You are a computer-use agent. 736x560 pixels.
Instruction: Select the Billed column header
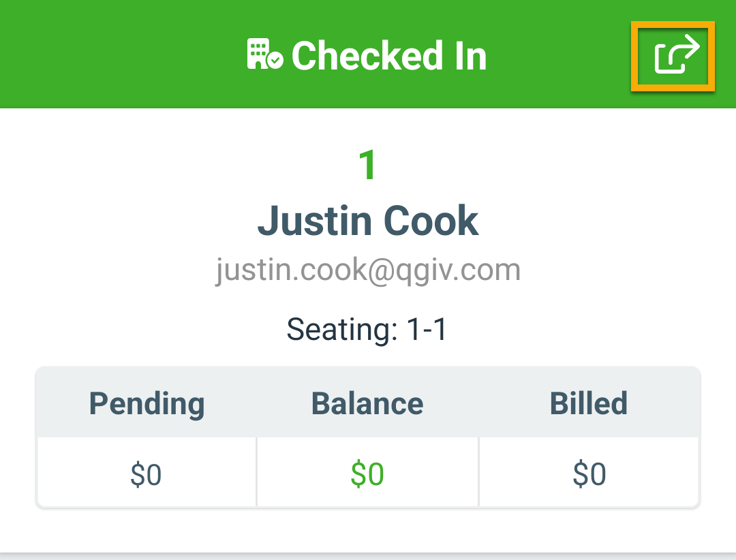click(589, 403)
